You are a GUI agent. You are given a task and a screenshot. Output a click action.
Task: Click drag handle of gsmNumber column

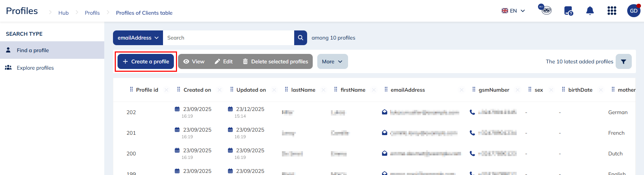pos(474,90)
